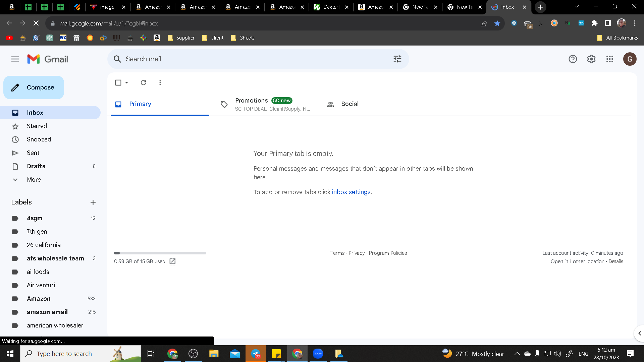Open Google account avatar 'G'
644x362 pixels.
tap(630, 59)
